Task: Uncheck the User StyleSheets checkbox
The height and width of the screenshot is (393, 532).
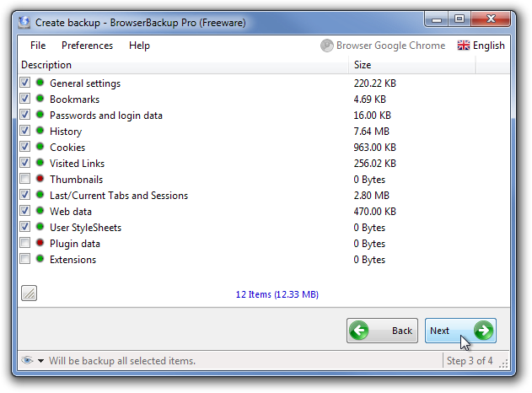Action: click(24, 226)
